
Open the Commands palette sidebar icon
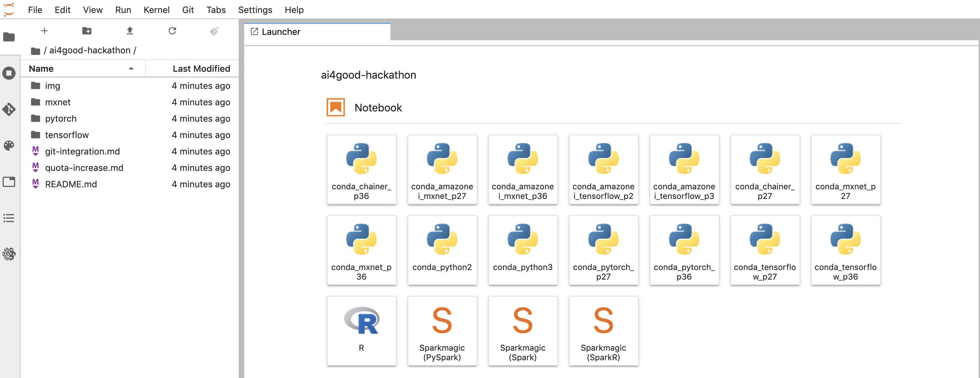click(x=9, y=146)
